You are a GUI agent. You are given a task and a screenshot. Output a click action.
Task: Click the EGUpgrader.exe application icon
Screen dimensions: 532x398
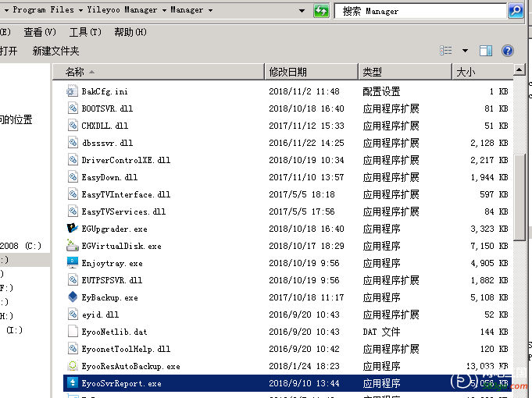click(x=73, y=229)
